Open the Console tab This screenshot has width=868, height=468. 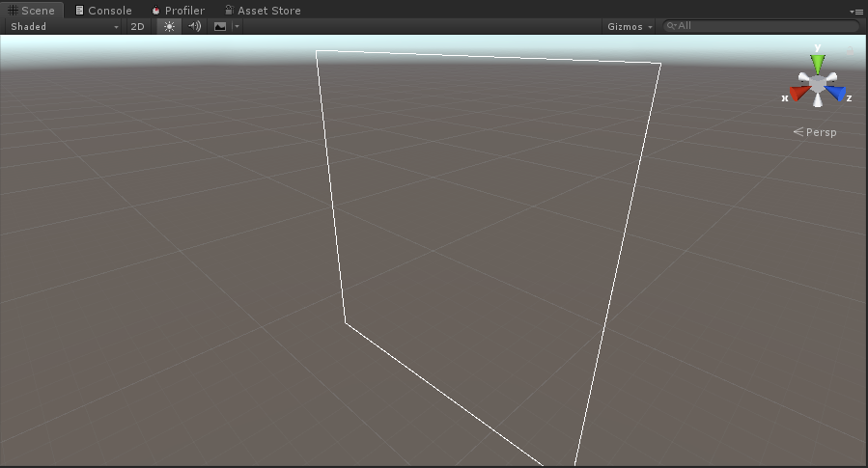103,10
